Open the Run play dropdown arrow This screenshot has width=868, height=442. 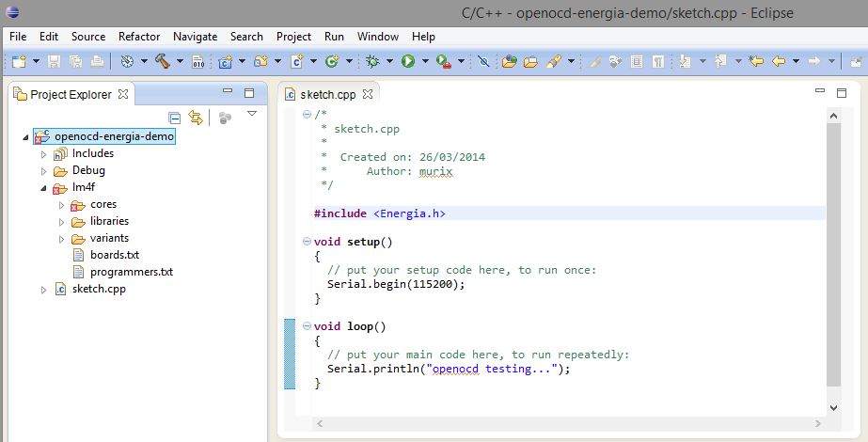click(425, 61)
